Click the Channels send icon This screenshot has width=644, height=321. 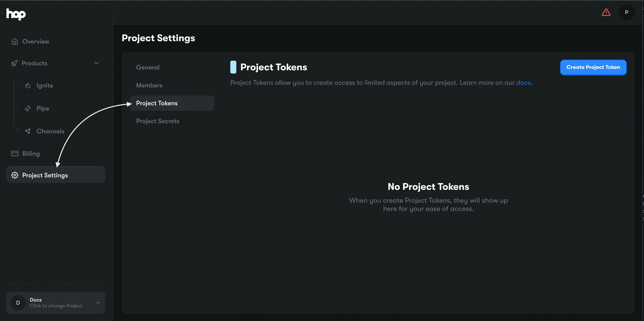(28, 131)
